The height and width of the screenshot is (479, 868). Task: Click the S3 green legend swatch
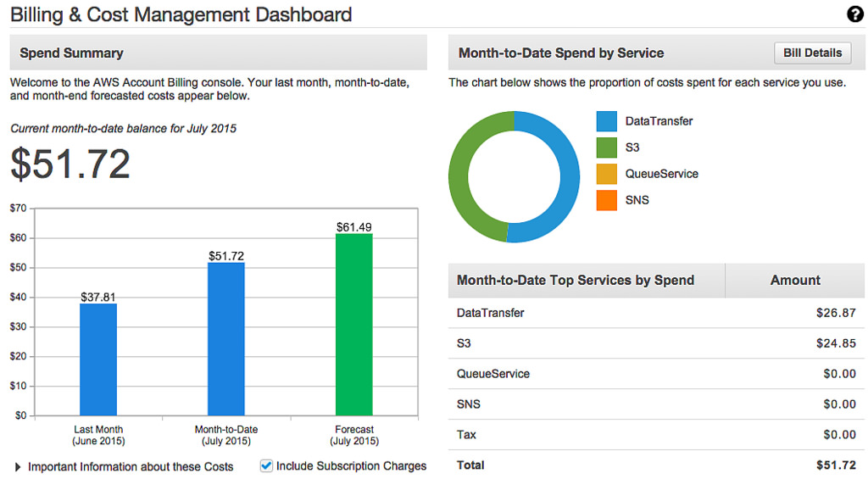click(x=607, y=148)
